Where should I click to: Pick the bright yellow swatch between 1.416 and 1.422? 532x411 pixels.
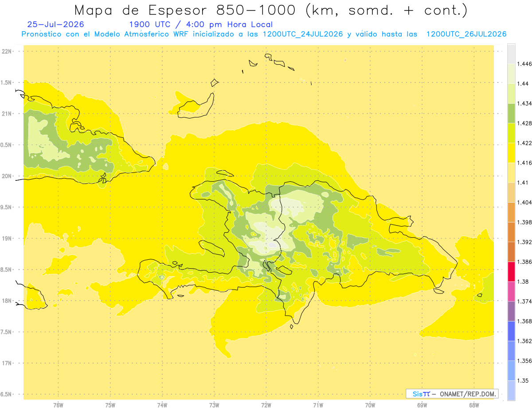511,153
